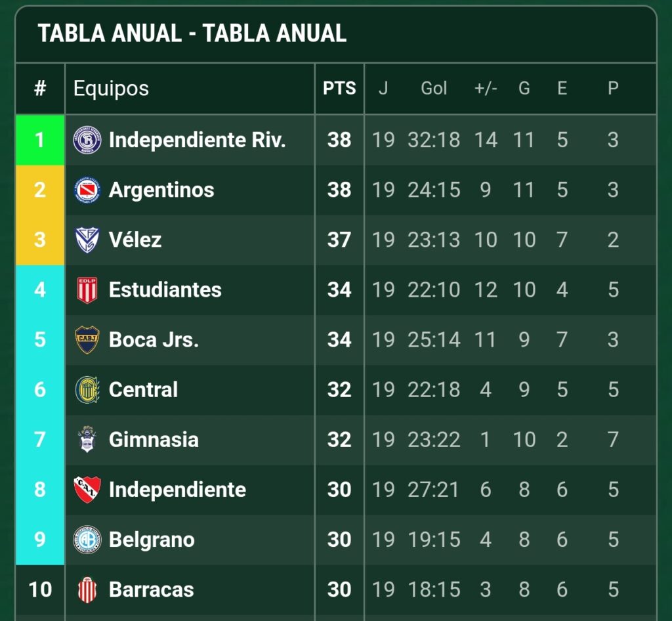Click the PTS column header
Screen dimensions: 672x621
coord(339,88)
